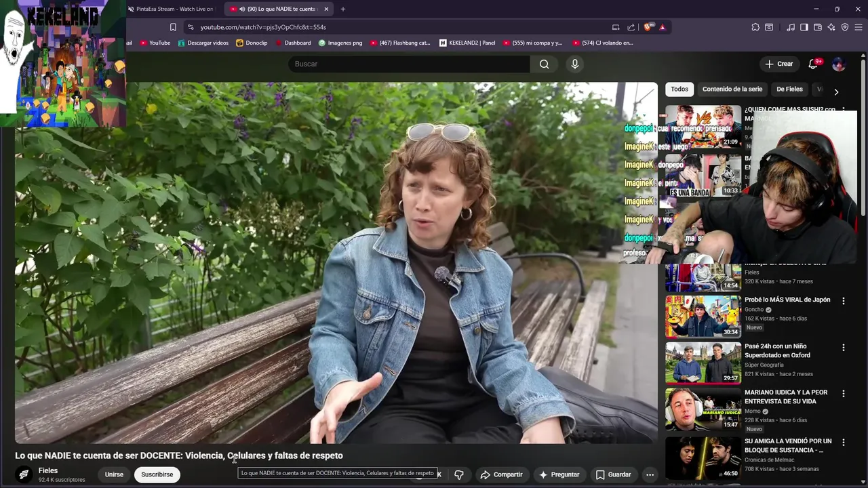Open the Leo AI sparkle icon in toolbar
This screenshot has height=488, width=868.
831,27
